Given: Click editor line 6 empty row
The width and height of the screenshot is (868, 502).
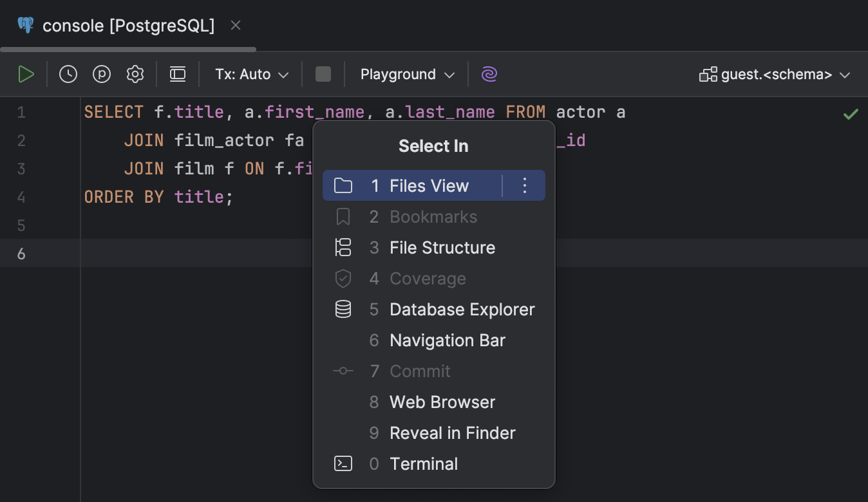Looking at the screenshot, I should 193,254.
